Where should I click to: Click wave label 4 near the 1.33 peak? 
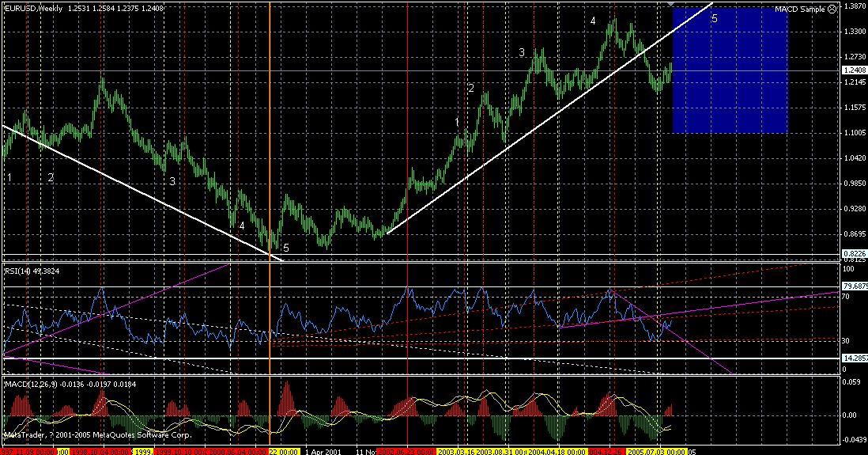(593, 21)
